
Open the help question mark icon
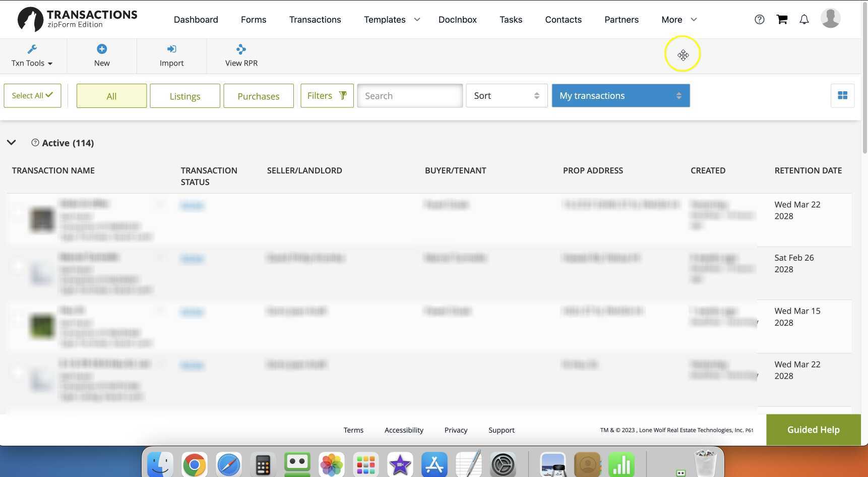(x=759, y=20)
